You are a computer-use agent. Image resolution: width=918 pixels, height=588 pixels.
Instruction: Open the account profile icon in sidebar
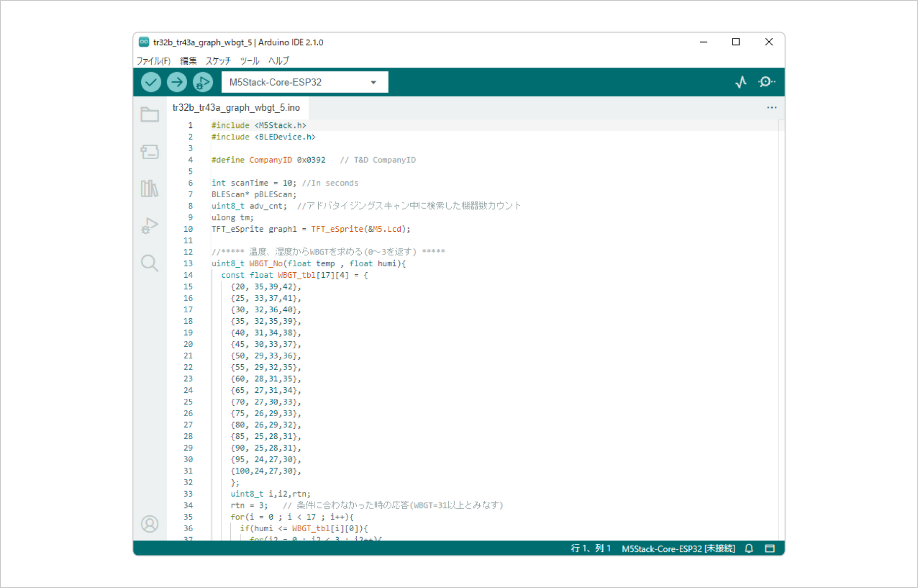pyautogui.click(x=150, y=524)
